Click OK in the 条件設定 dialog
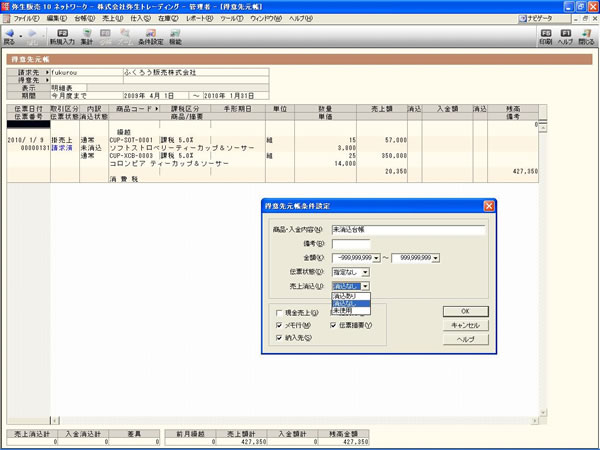Screen dimensions: 600x450 pos(465,311)
